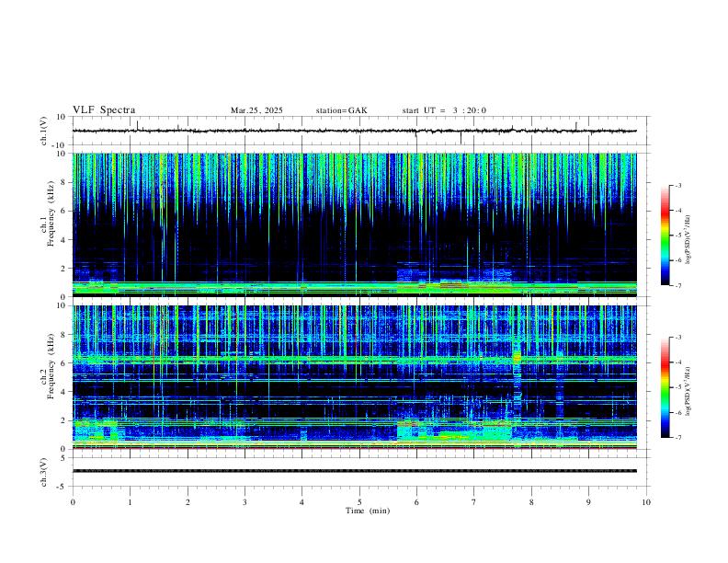Click the color bar beside the ch.2 spectrogram
Image resolution: width=728 pixels, height=563 pixels.
coord(665,387)
